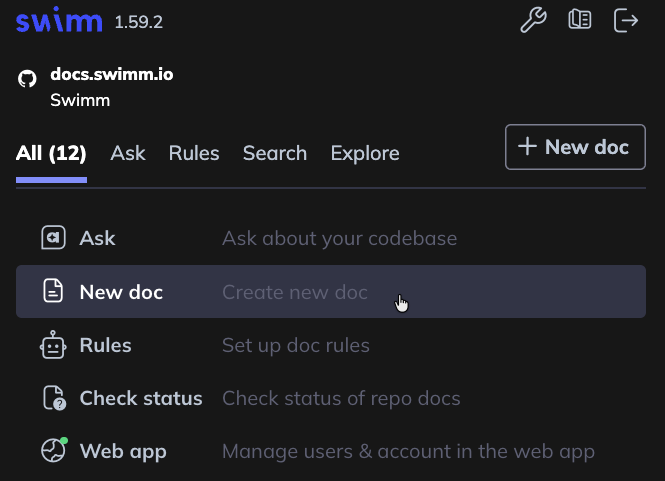Click the GitHub repository icon

tap(27, 79)
